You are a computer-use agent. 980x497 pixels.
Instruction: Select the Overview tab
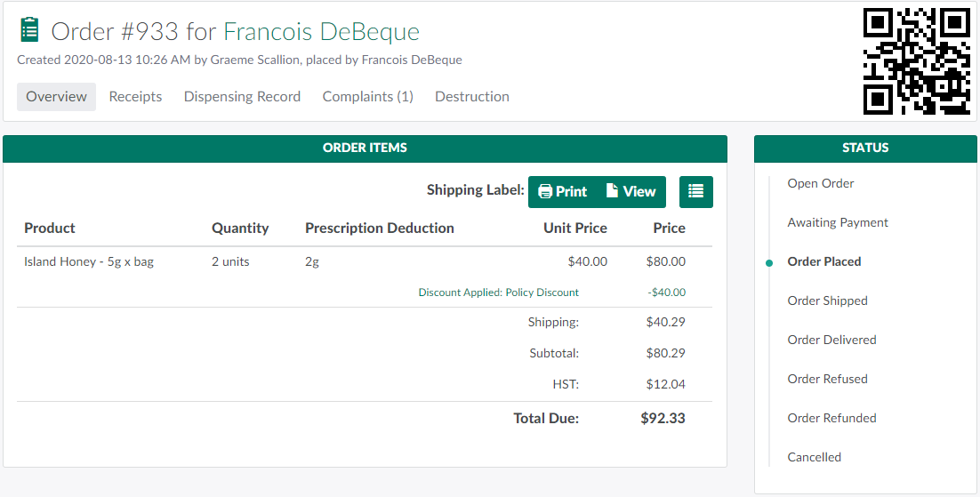[56, 97]
